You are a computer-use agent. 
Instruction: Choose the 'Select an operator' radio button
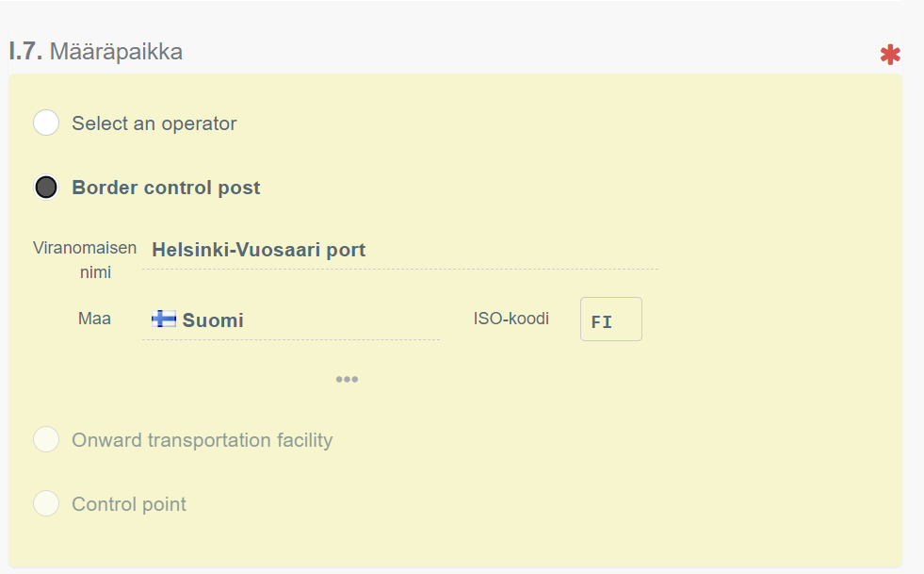(46, 123)
